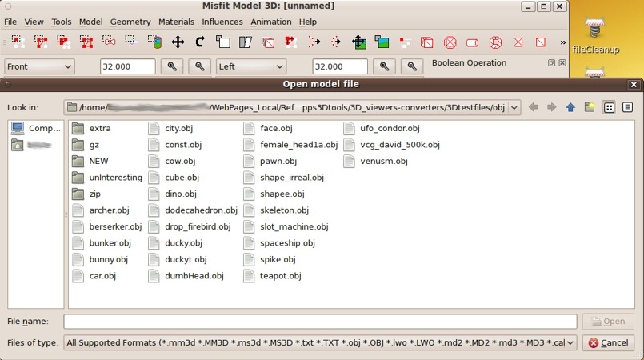Select the Select Points tool
The height and width of the screenshot is (360, 644).
tap(131, 42)
